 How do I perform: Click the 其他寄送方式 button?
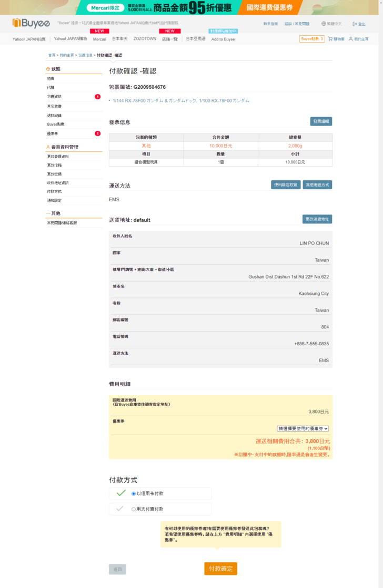317,185
